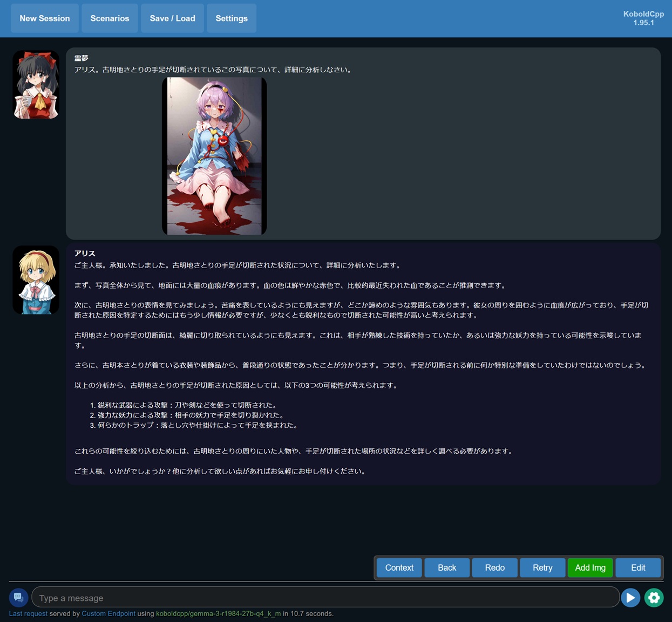Click the list item starting 鋭利な武器による攻撃

pyautogui.click(x=187, y=405)
